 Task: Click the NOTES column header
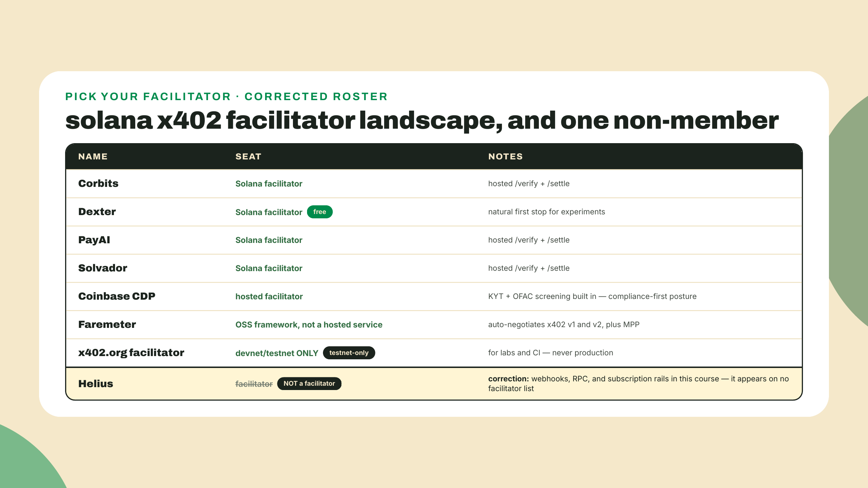pos(505,157)
